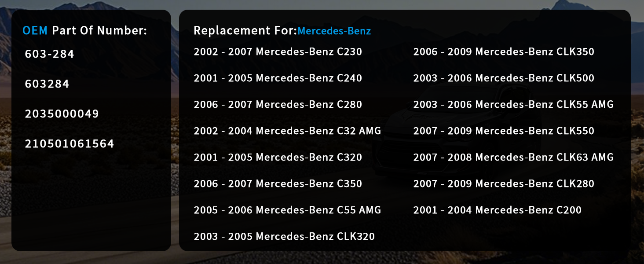Select part number 210501061564
The height and width of the screenshot is (264, 644).
pyautogui.click(x=70, y=144)
